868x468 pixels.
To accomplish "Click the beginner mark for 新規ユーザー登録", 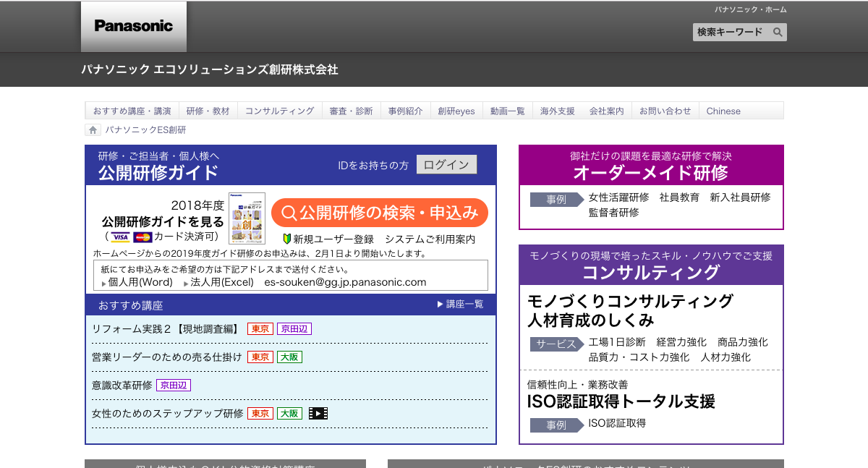I will tap(286, 239).
